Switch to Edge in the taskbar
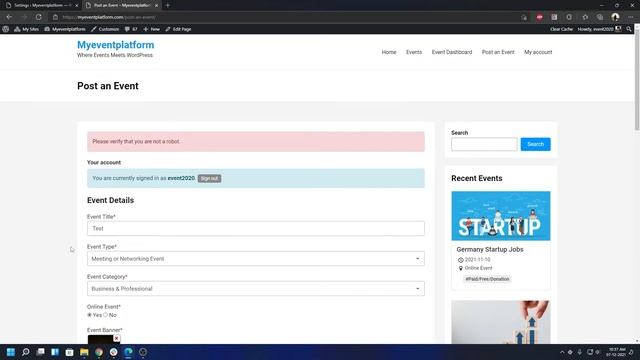The height and width of the screenshot is (360, 640). pyautogui.click(x=128, y=352)
